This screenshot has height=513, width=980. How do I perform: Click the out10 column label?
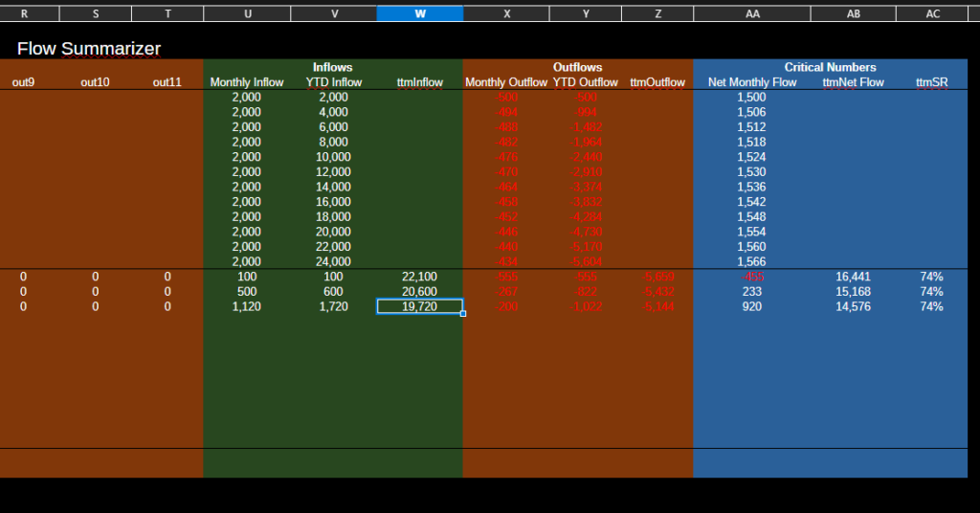coord(95,82)
